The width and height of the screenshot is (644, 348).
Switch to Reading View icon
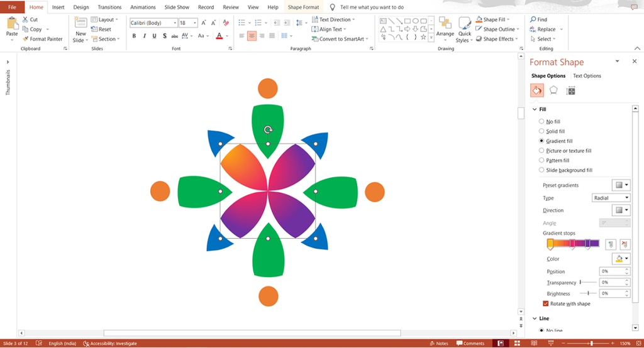point(534,343)
